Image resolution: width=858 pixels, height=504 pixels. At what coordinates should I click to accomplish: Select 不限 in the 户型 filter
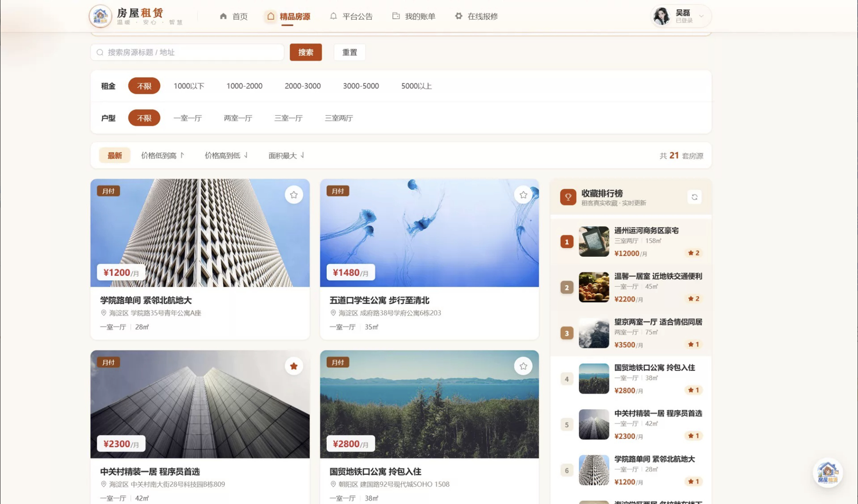(144, 118)
